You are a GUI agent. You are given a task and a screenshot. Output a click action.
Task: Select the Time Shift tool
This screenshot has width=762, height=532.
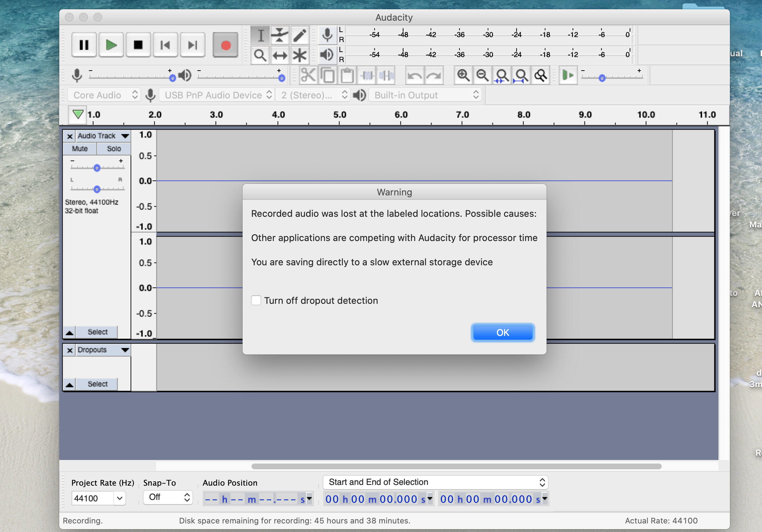(x=280, y=55)
